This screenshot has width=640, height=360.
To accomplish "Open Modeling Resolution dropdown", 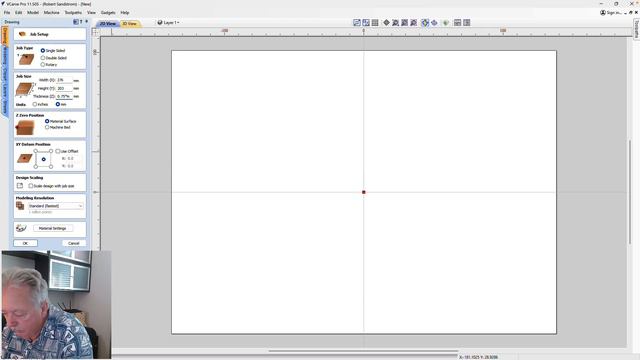I will pyautogui.click(x=56, y=206).
